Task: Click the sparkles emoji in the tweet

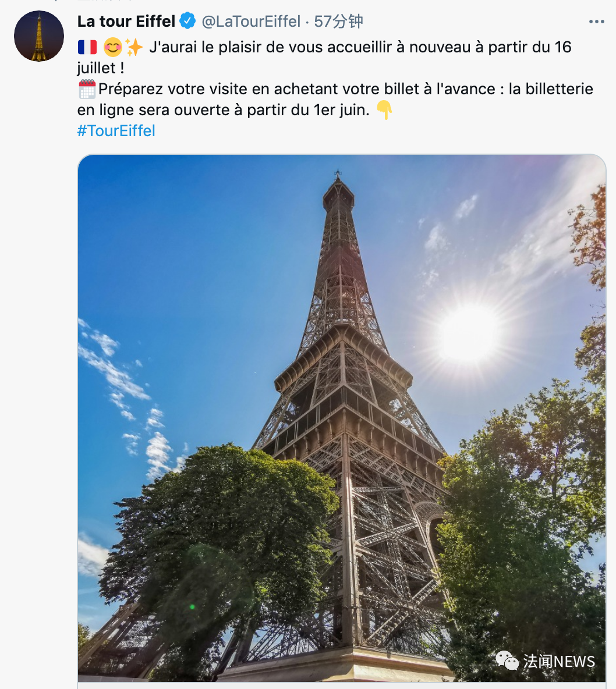Action: coord(134,47)
